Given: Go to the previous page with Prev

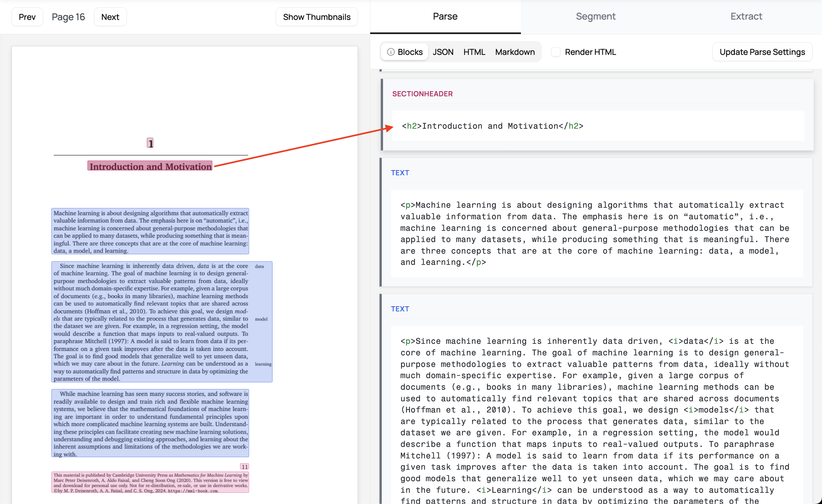Looking at the screenshot, I should 27,17.
